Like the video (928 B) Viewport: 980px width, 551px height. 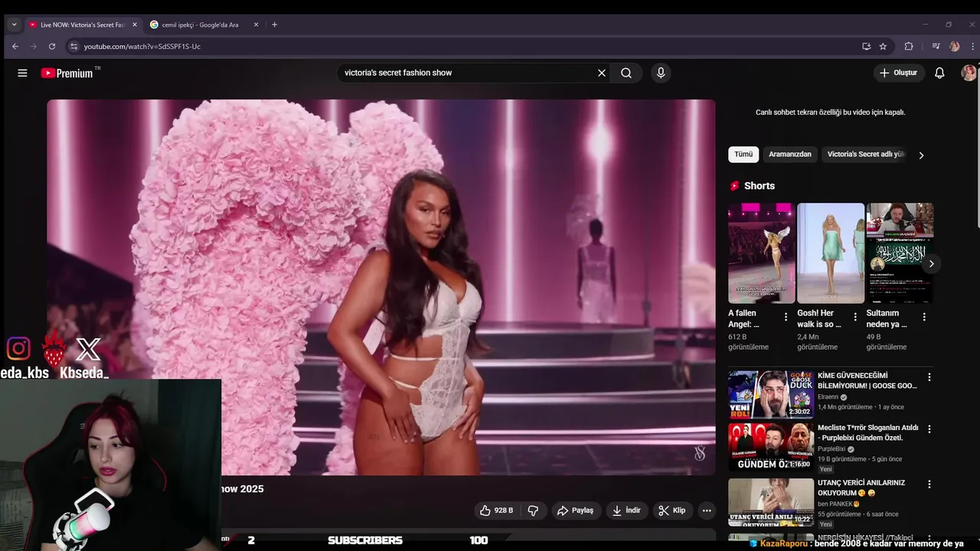coord(496,510)
